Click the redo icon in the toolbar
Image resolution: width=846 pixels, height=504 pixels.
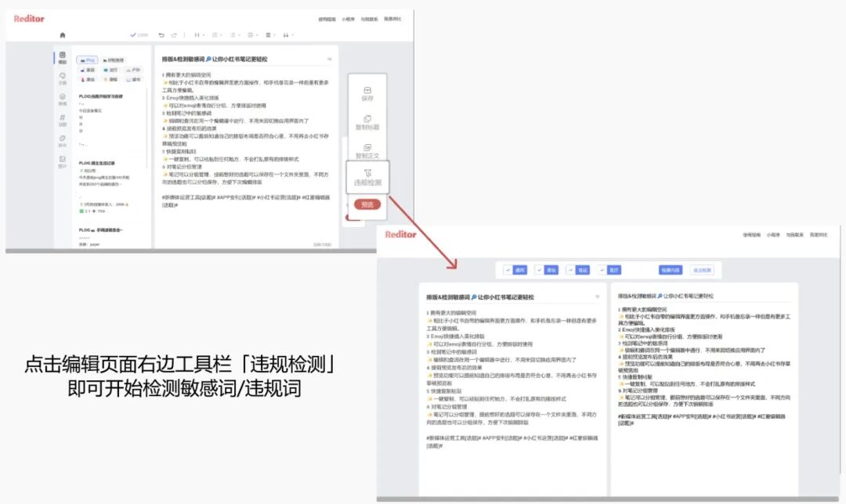[174, 35]
